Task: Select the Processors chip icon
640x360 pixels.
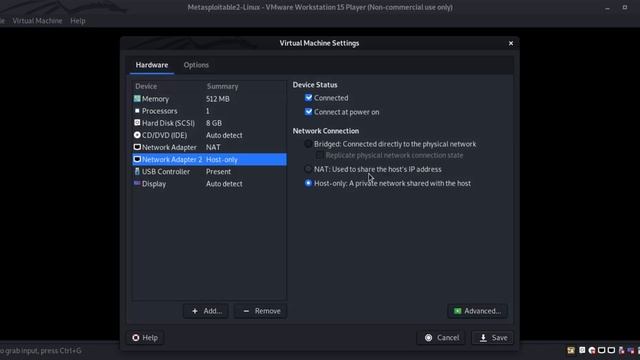Action: click(137, 111)
